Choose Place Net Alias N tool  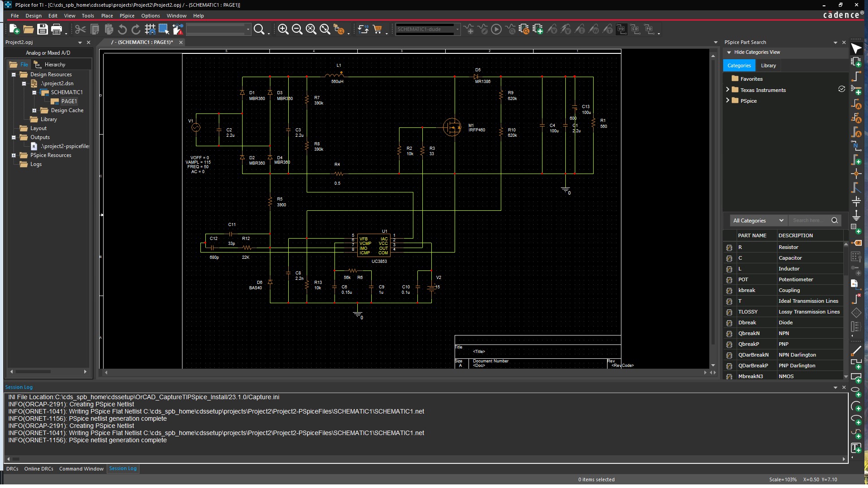pos(856,146)
